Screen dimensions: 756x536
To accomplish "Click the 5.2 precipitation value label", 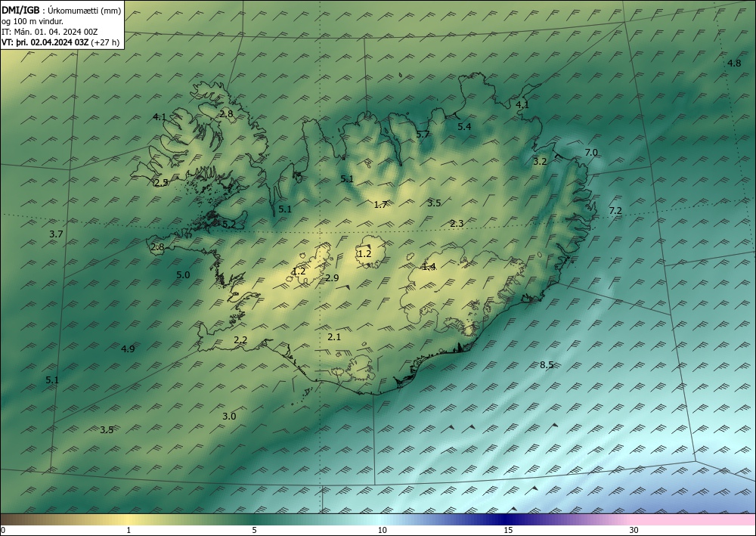I will coord(230,224).
